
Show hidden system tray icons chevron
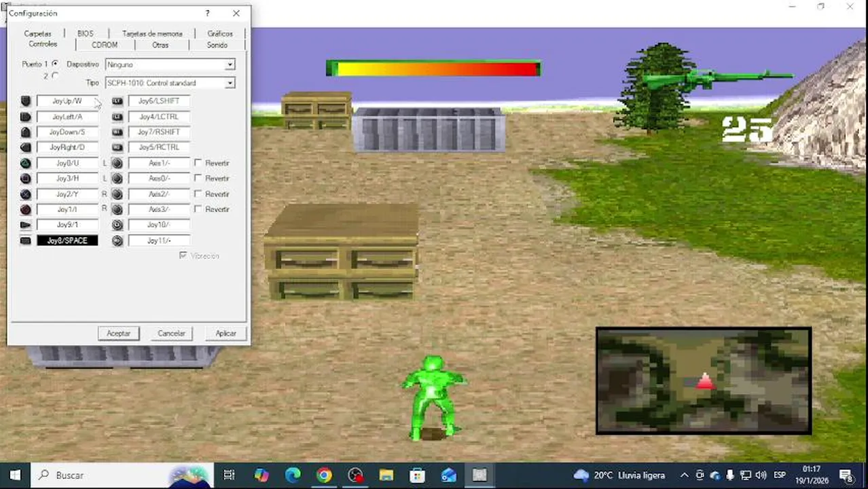(685, 475)
